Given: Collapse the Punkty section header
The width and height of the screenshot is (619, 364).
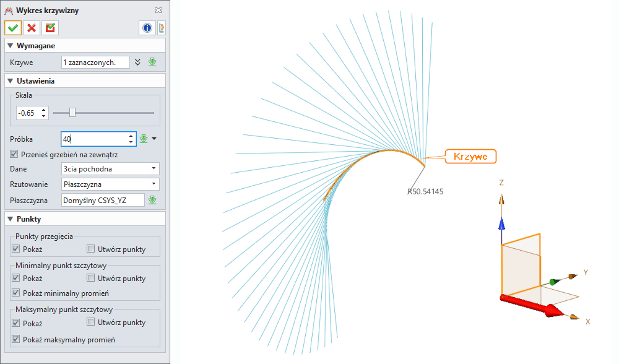Looking at the screenshot, I should (11, 219).
